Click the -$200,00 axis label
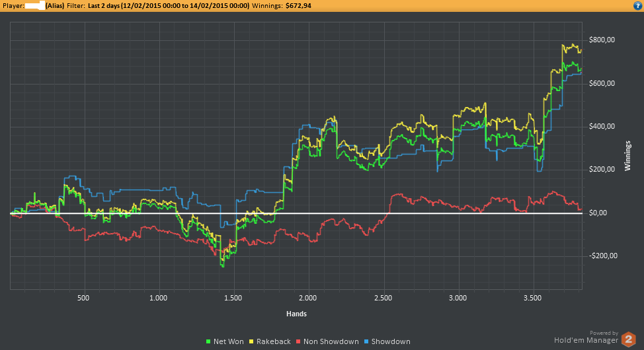This screenshot has width=644, height=350. pos(604,256)
